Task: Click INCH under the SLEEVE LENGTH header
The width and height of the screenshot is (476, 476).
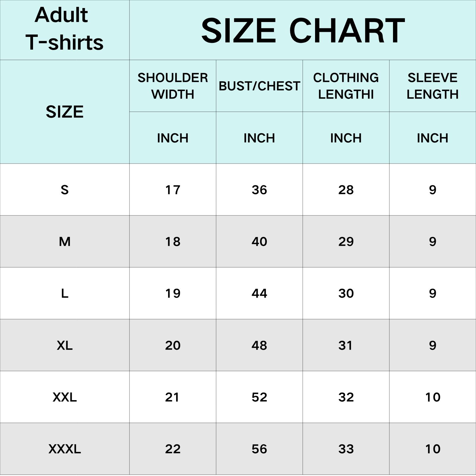Action: coord(432,138)
